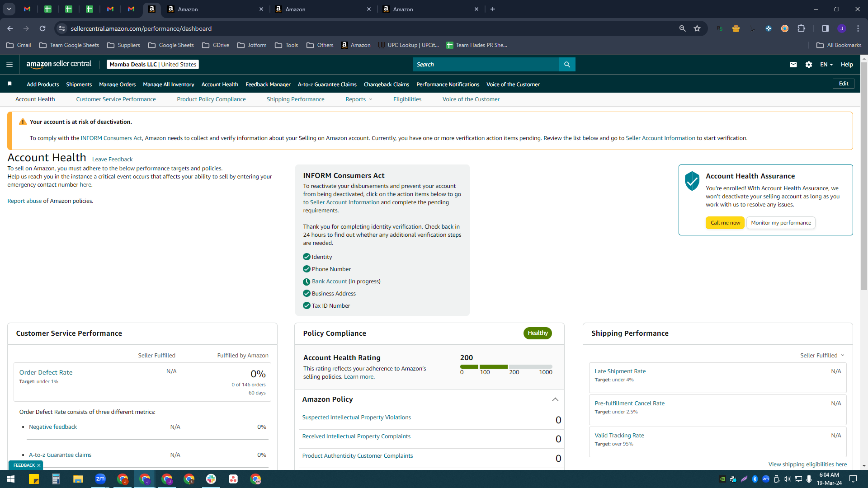Open the EN language dropdown
The height and width of the screenshot is (488, 868).
tap(826, 65)
